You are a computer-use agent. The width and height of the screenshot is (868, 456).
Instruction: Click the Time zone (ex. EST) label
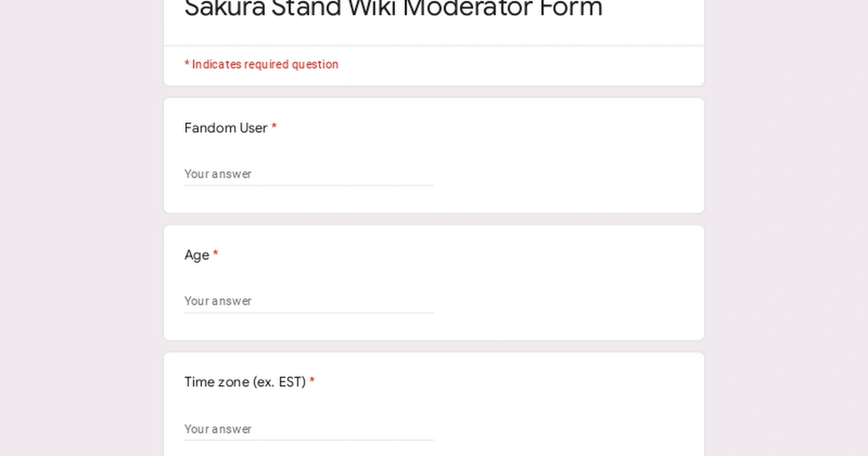244,381
